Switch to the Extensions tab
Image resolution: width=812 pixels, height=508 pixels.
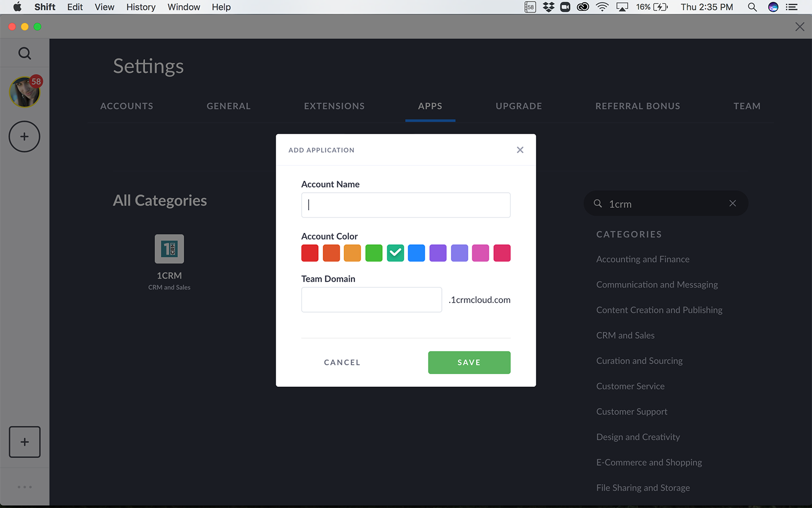[x=334, y=106]
